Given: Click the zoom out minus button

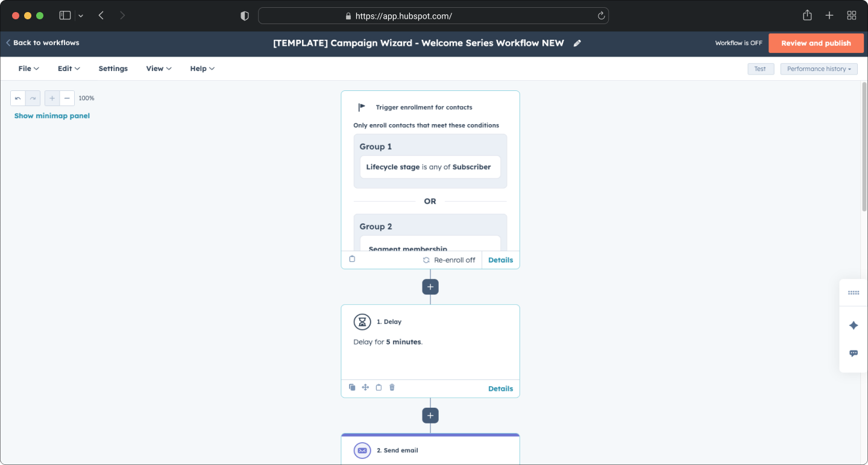Looking at the screenshot, I should pyautogui.click(x=67, y=98).
